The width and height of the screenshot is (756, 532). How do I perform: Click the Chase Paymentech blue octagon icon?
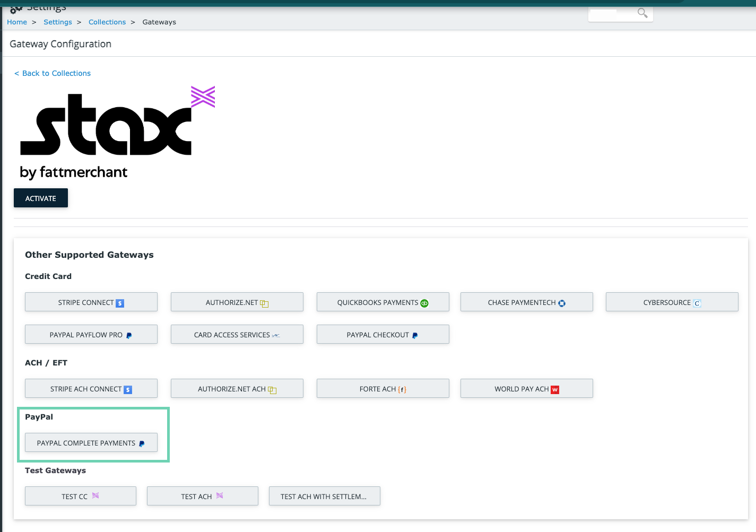[562, 303]
